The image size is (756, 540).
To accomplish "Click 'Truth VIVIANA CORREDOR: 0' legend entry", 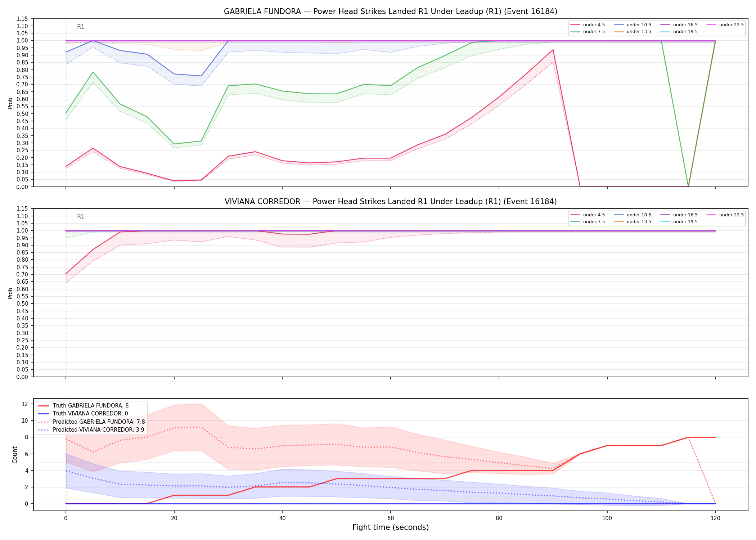I will (83, 414).
